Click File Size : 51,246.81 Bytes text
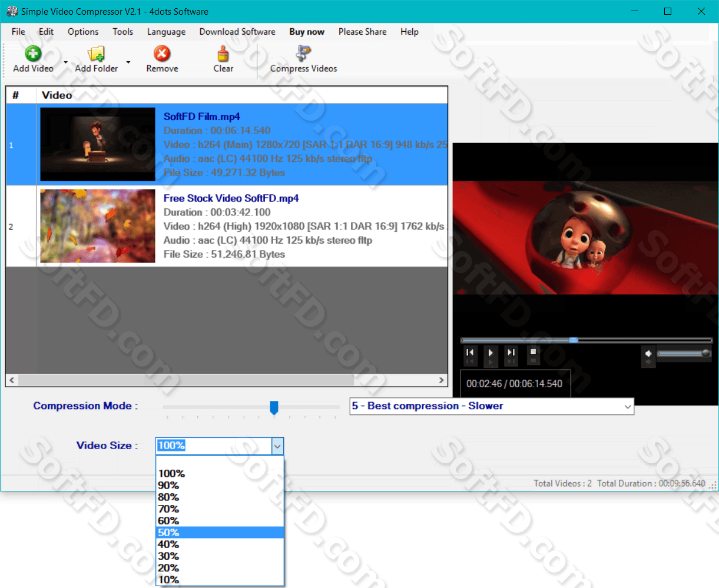719x588 pixels. click(x=224, y=254)
